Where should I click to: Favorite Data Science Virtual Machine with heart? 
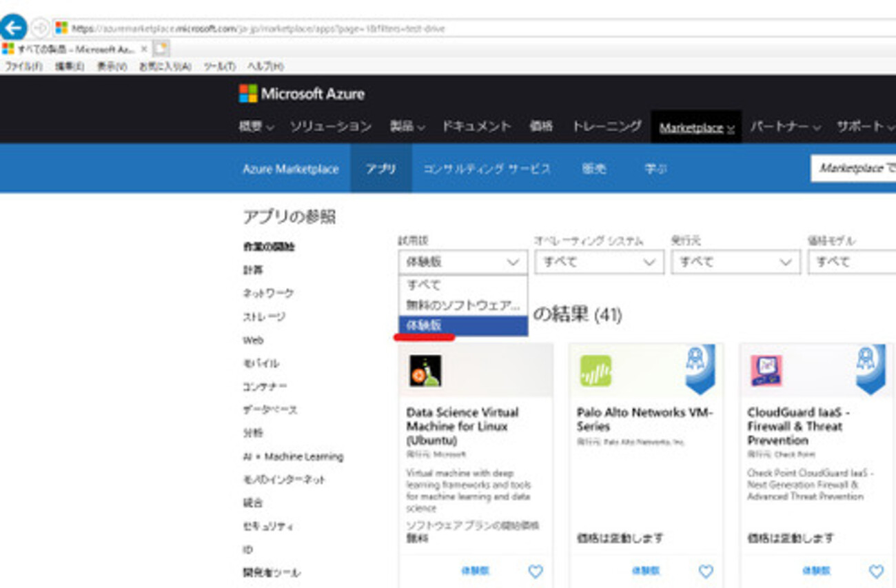pos(536,571)
